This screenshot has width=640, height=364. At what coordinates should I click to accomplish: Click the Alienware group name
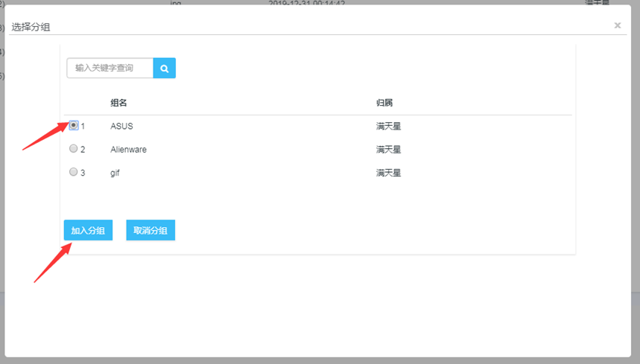coord(128,150)
